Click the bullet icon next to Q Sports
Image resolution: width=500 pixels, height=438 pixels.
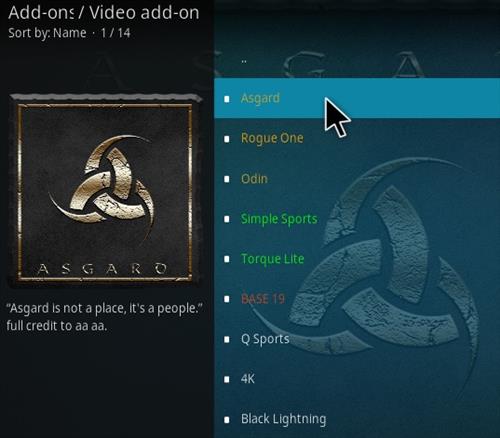pyautogui.click(x=227, y=340)
